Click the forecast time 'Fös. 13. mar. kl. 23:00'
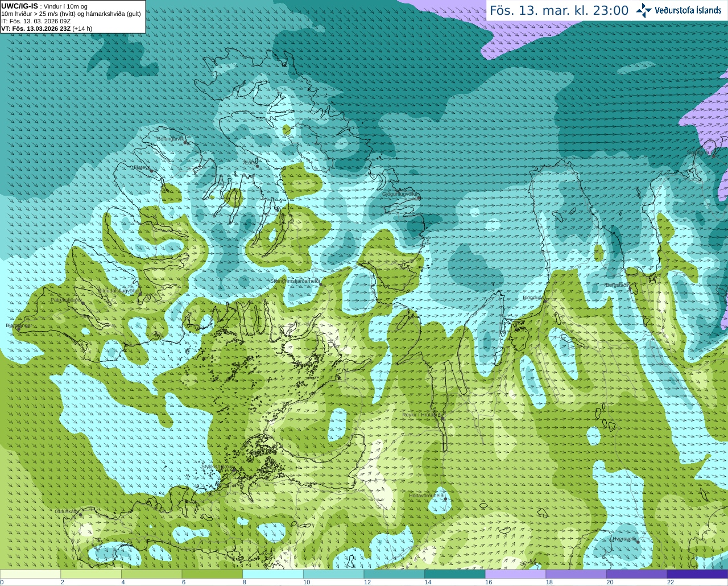The height and width of the screenshot is (586, 728). click(x=559, y=10)
